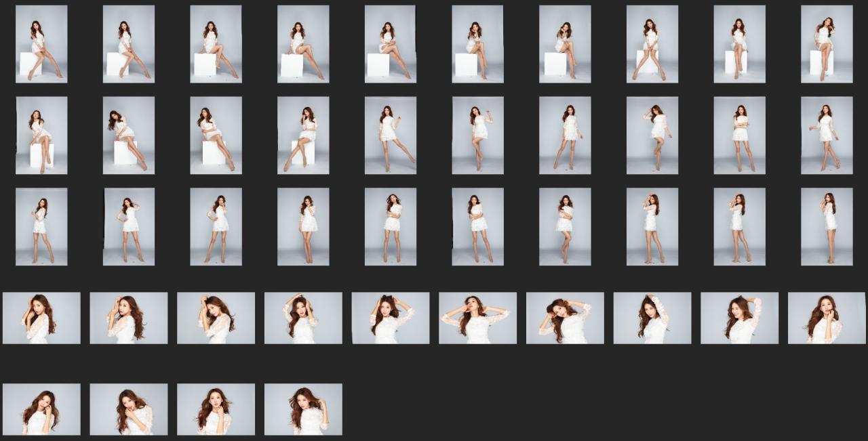Select fourth-row close-up with both elbows spread wide
The height and width of the screenshot is (441, 868).
tap(477, 318)
